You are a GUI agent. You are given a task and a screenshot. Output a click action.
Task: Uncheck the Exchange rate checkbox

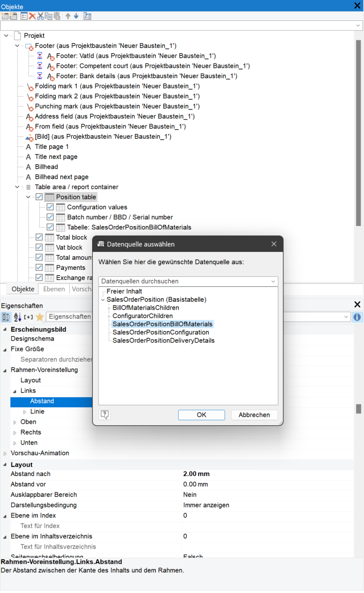click(x=39, y=278)
